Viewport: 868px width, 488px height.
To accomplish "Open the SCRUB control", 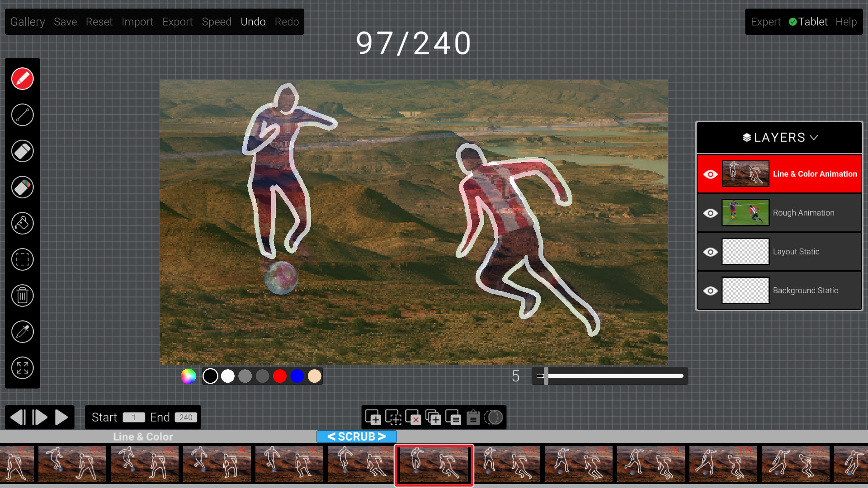I will (357, 436).
